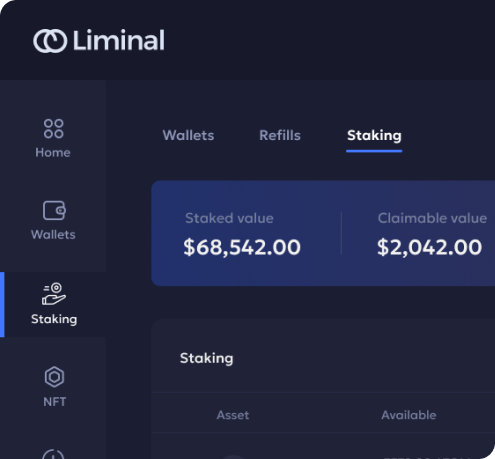Viewport: 495px width, 459px height.
Task: Click the Available column header
Action: pos(409,415)
